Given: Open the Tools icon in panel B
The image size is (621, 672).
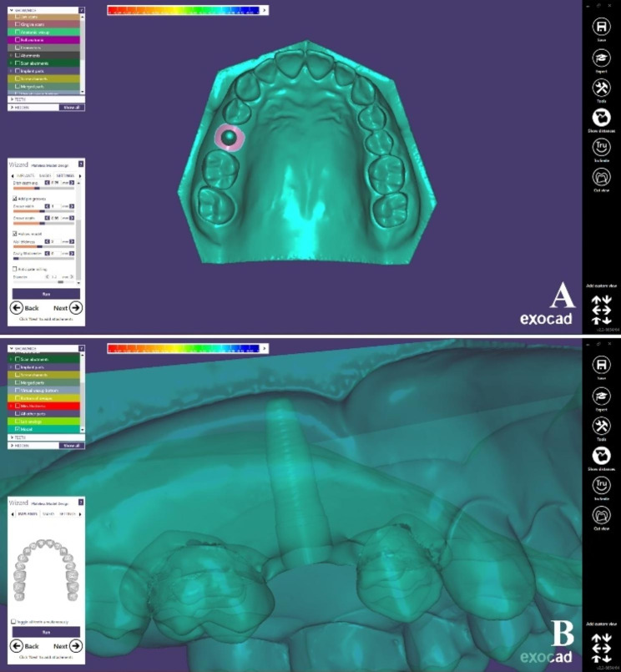Looking at the screenshot, I should pos(601,426).
